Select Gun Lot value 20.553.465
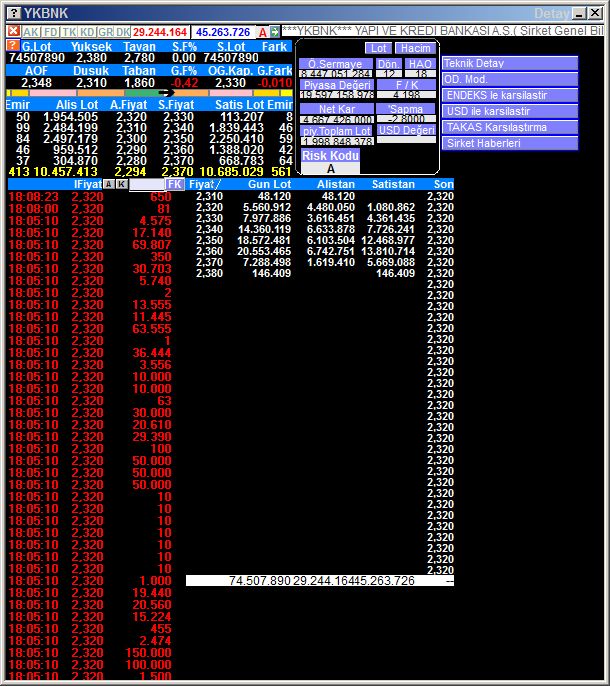 (x=264, y=251)
